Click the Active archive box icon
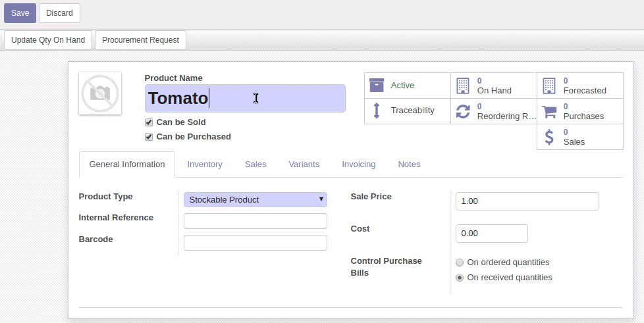Screen dimensions: 644x323 (377, 86)
